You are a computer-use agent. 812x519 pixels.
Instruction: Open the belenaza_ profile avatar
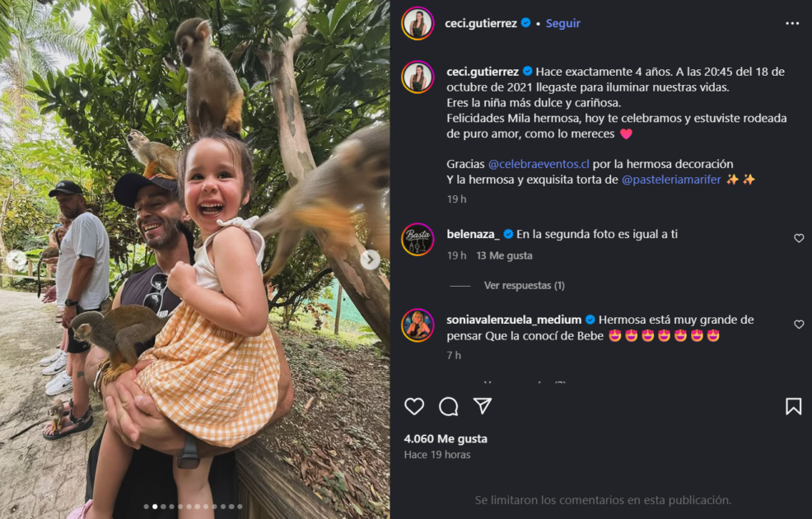(418, 239)
